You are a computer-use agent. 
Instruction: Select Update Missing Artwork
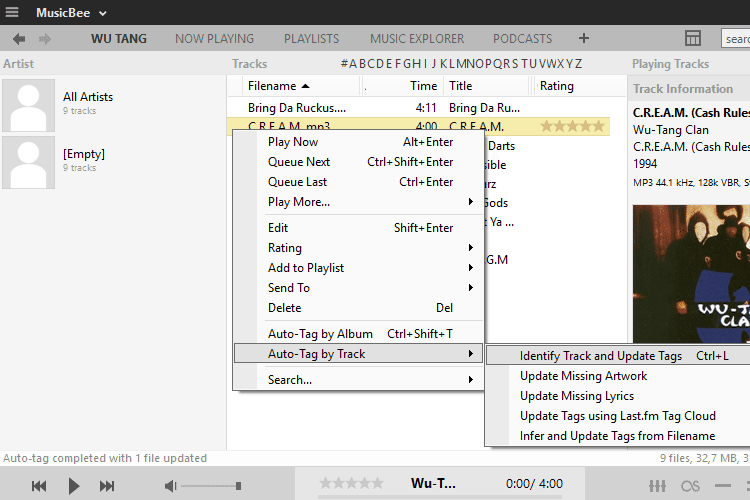tap(618, 377)
